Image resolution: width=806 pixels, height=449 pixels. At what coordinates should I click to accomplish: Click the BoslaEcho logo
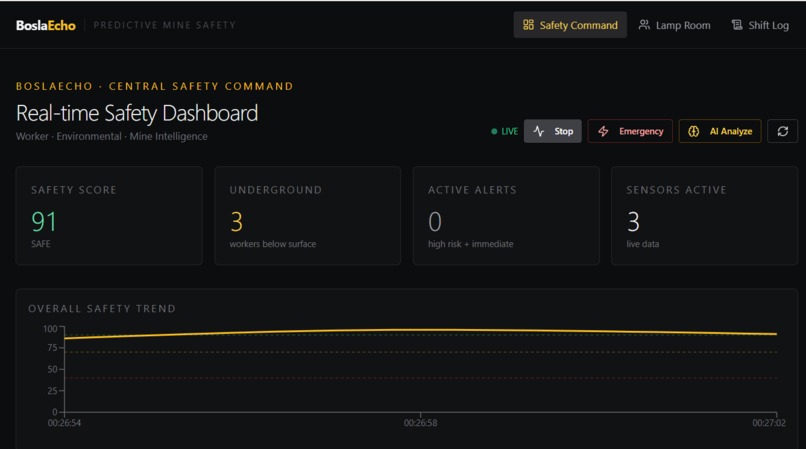[46, 25]
